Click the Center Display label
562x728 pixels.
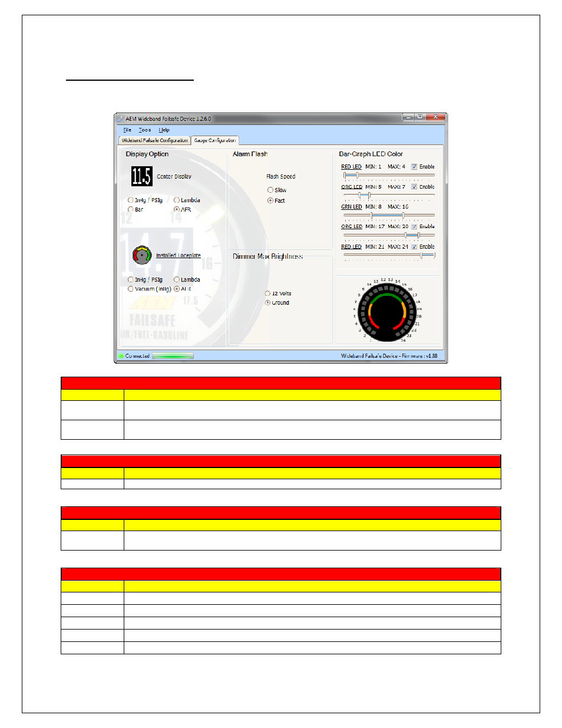(x=174, y=177)
